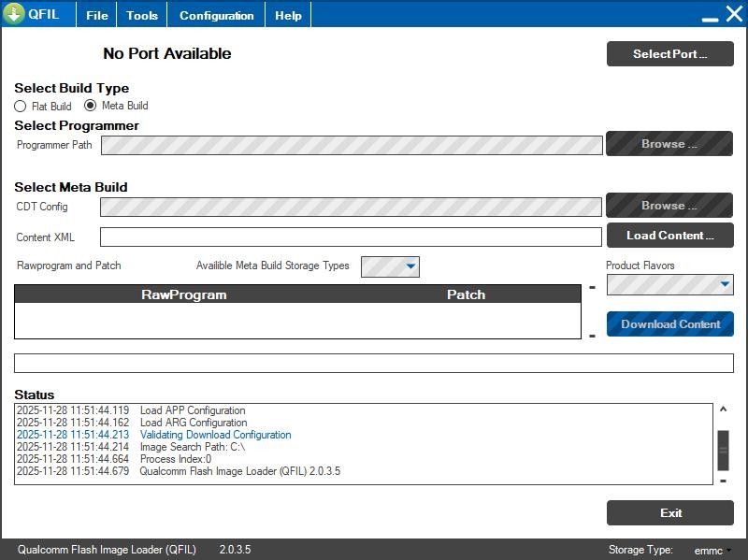748x560 pixels.
Task: Open the Tools menu
Action: coord(142,15)
